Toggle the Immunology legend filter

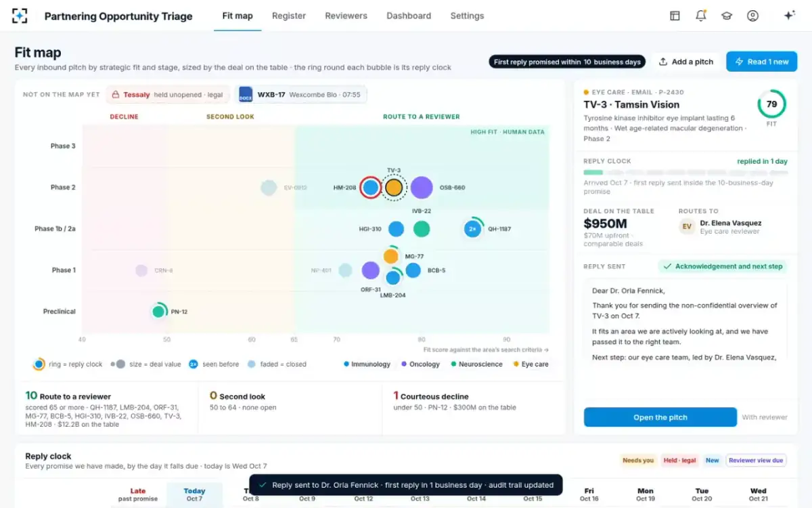click(x=367, y=364)
